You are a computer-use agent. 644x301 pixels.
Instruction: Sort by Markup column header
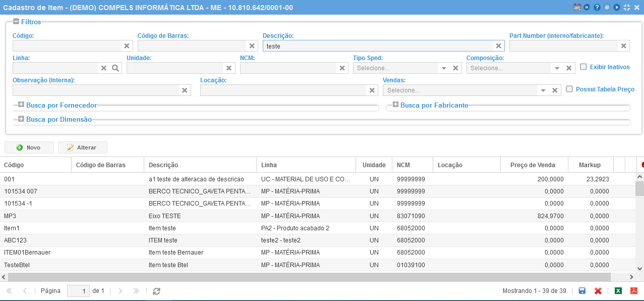pyautogui.click(x=591, y=165)
